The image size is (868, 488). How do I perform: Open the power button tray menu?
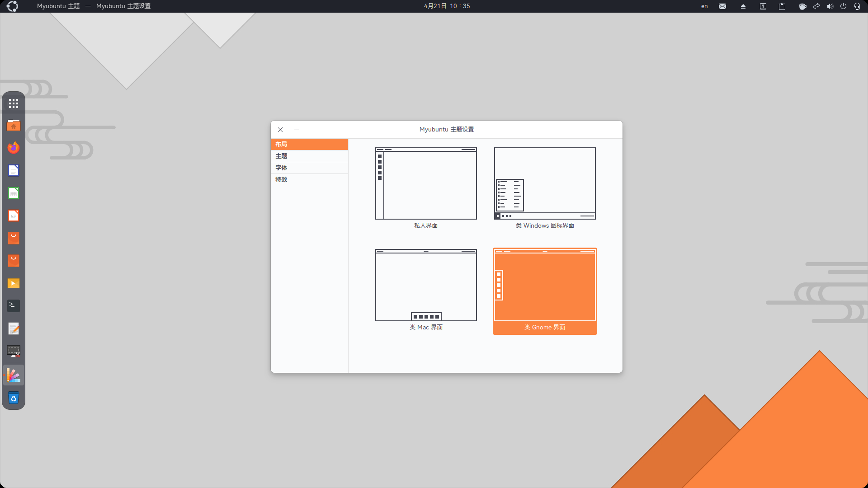[x=843, y=6]
